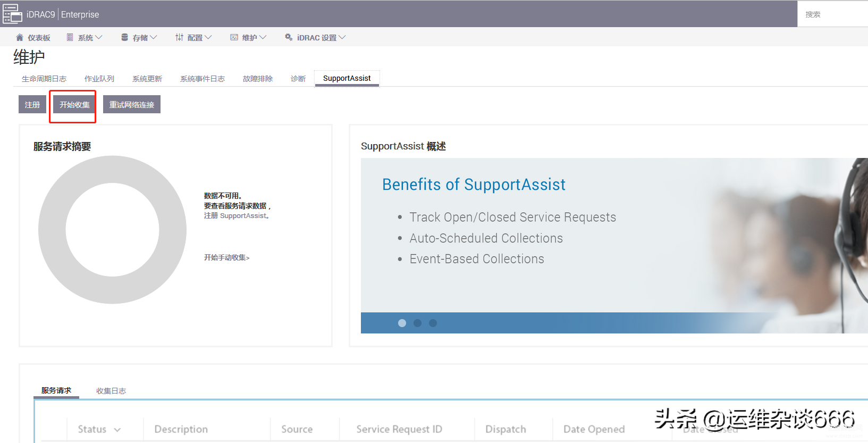This screenshot has height=443, width=868.
Task: Click in the 搜索 search field
Action: [832, 14]
